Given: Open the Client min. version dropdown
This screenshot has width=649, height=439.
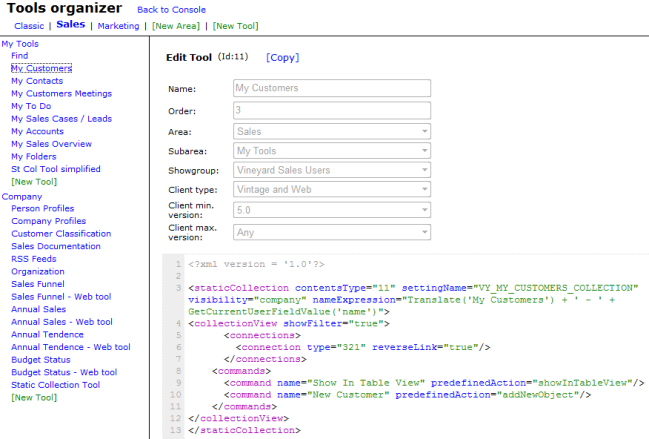Looking at the screenshot, I should 332,210.
